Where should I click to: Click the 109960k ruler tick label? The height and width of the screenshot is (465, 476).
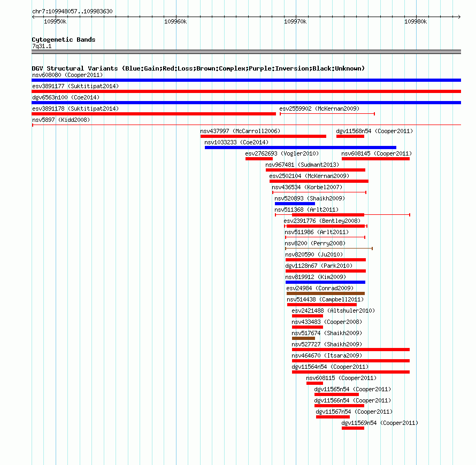(175, 21)
